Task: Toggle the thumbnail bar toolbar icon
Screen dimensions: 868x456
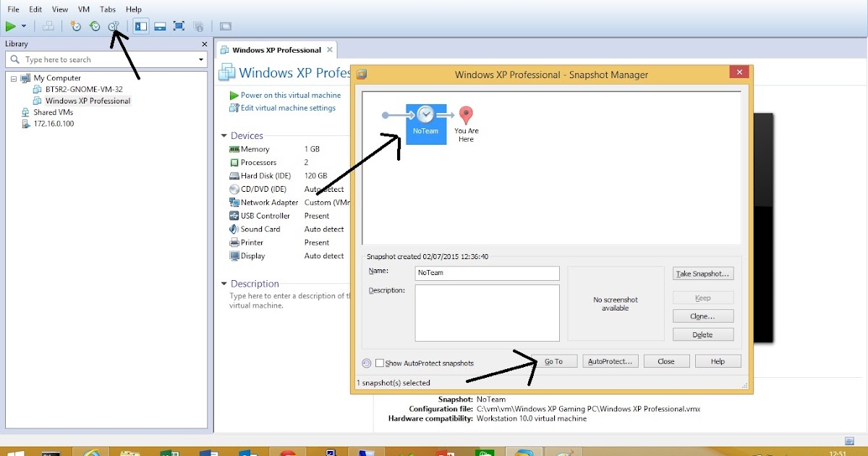Action: pos(160,26)
